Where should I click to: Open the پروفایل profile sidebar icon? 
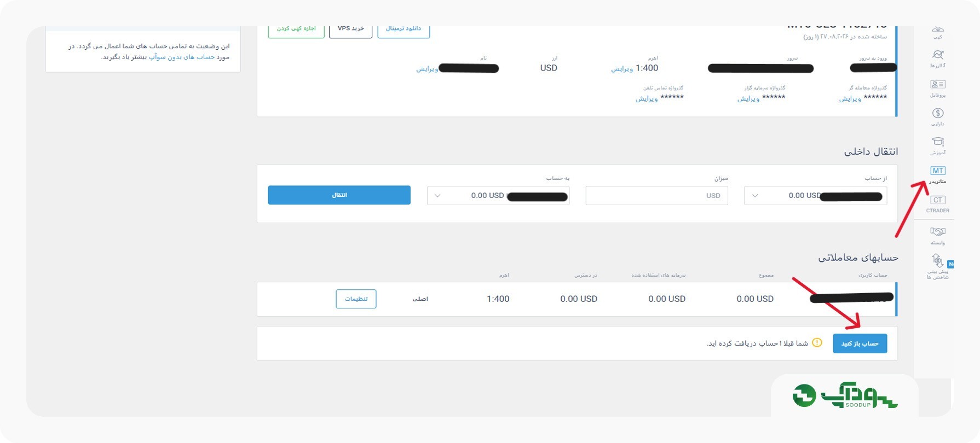[938, 88]
